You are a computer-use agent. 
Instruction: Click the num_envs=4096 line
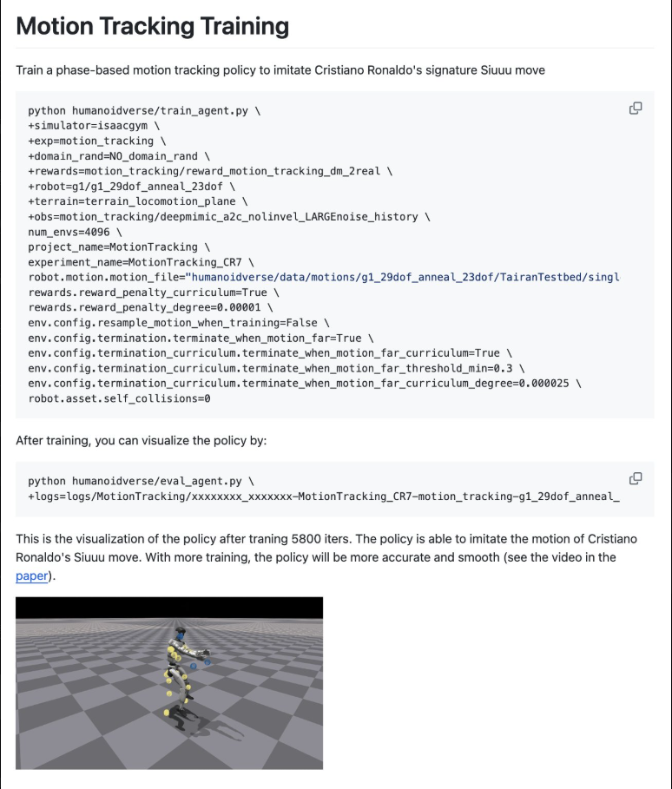point(75,232)
